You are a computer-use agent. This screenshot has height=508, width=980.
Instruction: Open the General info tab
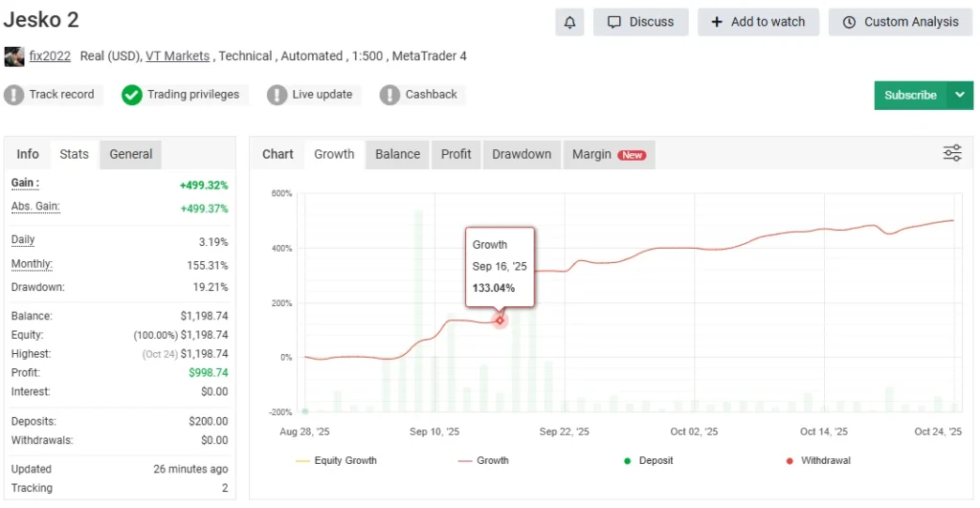130,154
